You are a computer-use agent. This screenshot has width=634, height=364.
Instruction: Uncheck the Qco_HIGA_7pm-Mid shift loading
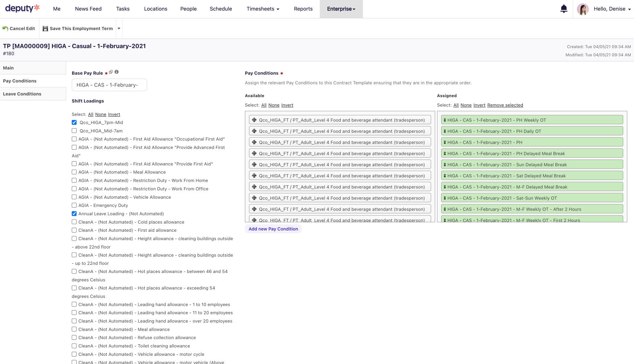pyautogui.click(x=74, y=123)
